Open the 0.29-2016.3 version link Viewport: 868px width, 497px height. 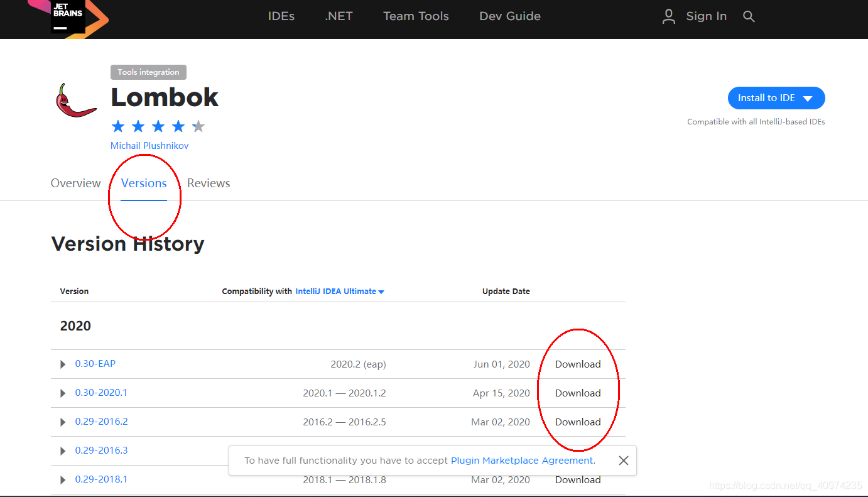coord(101,451)
